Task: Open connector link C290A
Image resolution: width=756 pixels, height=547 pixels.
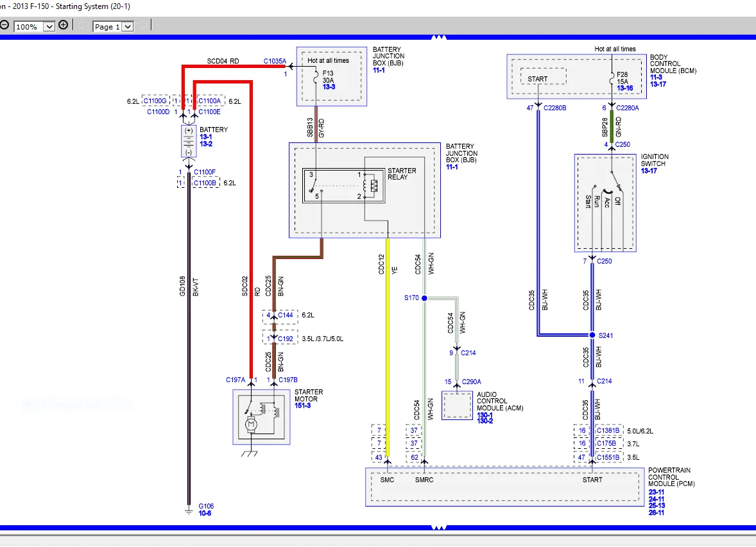Action: pos(472,382)
